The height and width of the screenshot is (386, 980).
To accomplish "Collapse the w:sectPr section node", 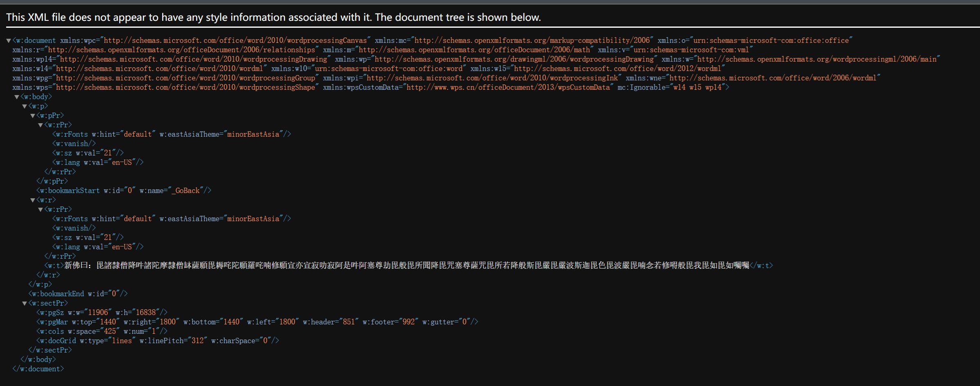I will click(25, 304).
